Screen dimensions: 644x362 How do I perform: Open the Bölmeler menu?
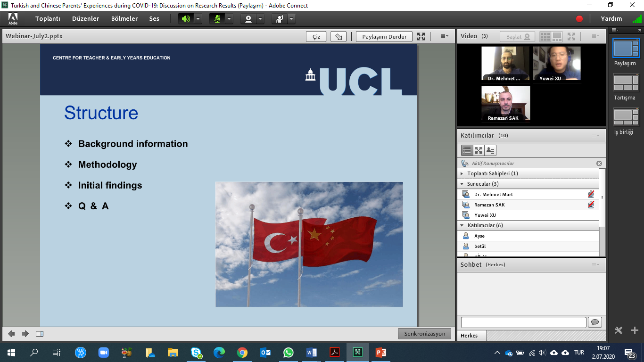pyautogui.click(x=124, y=19)
